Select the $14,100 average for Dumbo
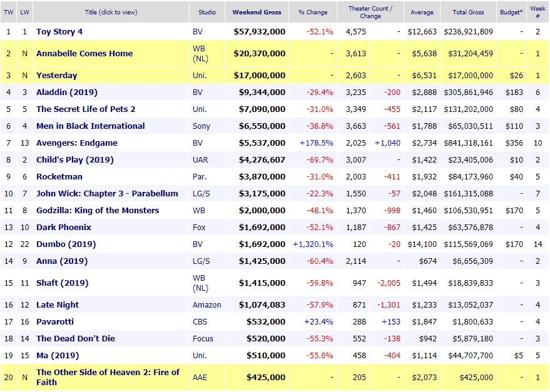Image resolution: width=550 pixels, height=392 pixels. [422, 244]
